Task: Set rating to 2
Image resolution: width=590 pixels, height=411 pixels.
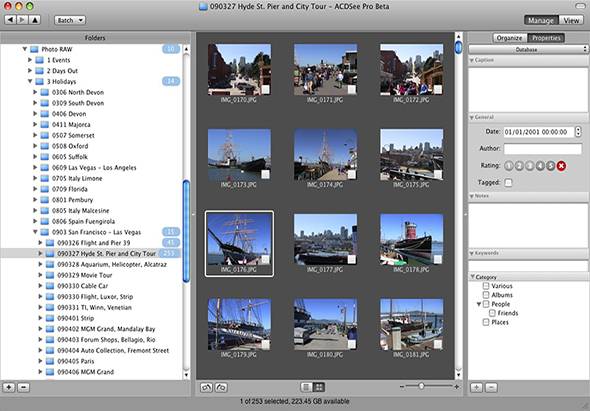Action: (519, 166)
